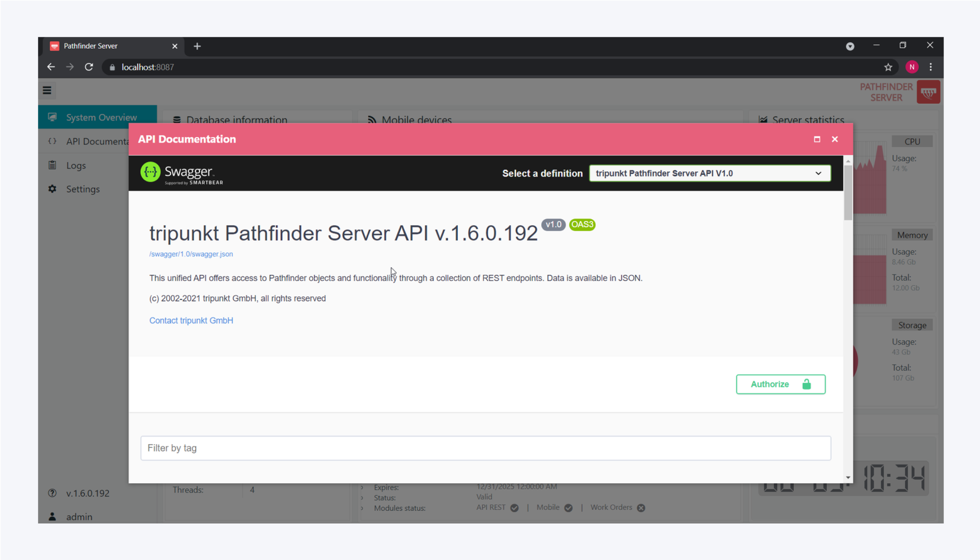Viewport: 980px width, 560px height.
Task: Close the API Documentation dialog
Action: pyautogui.click(x=835, y=139)
